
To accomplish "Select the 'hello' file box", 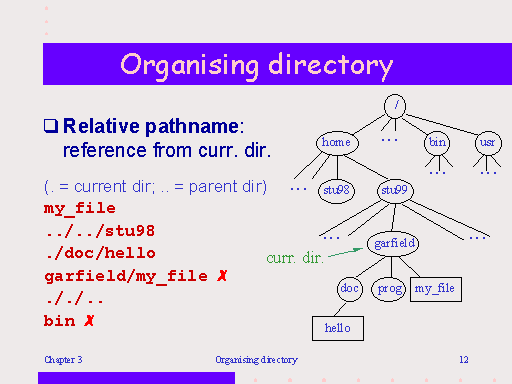I will click(338, 328).
